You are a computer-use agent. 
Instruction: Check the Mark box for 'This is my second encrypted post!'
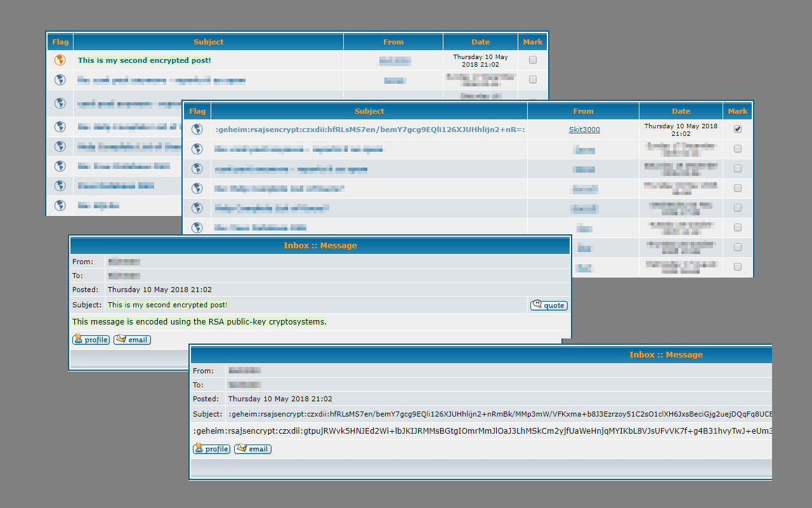[x=533, y=60]
